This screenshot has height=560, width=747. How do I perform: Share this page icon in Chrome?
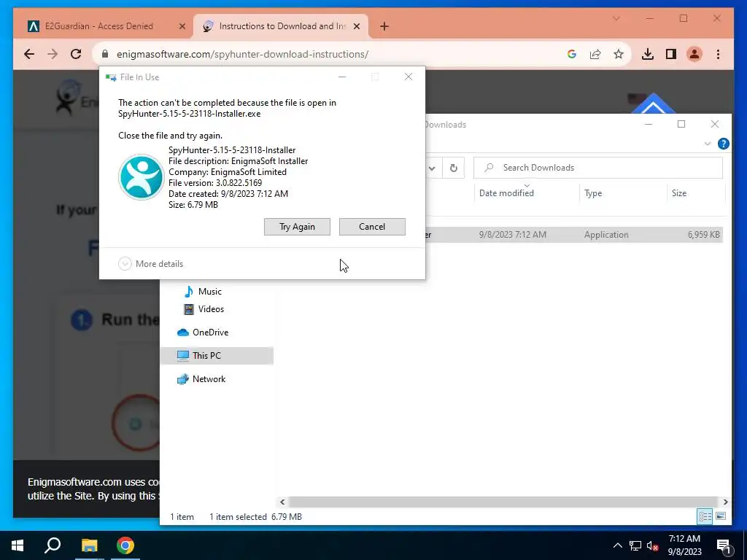(595, 54)
